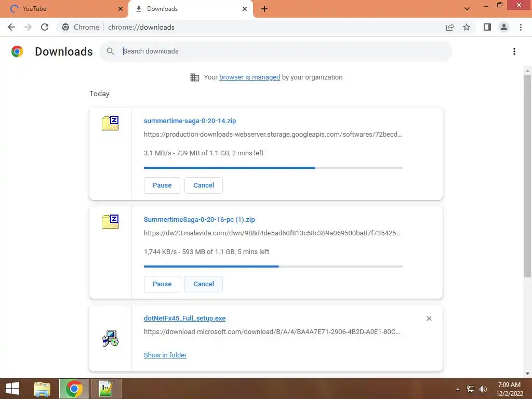Viewport: 532px width, 399px height.
Task: Open the network tray icon
Action: point(471,389)
